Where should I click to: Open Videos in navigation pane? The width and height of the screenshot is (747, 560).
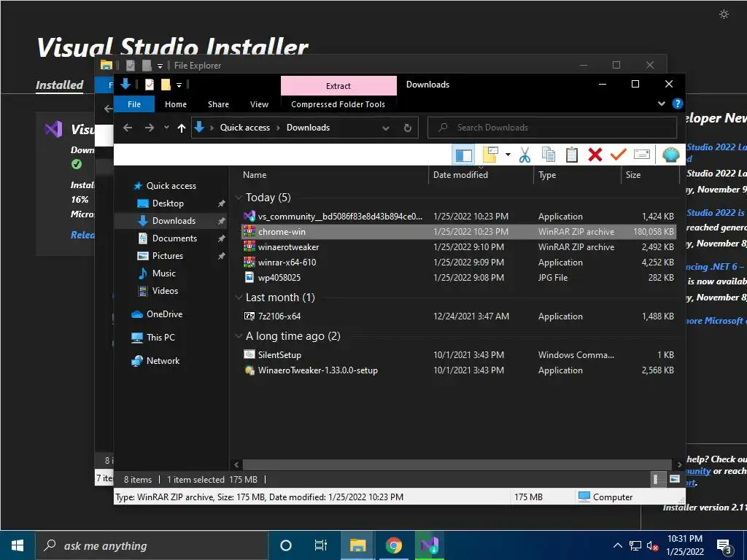coord(165,291)
